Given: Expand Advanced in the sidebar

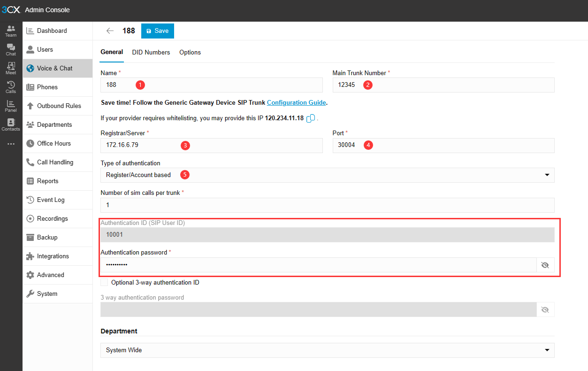Looking at the screenshot, I should pyautogui.click(x=58, y=275).
